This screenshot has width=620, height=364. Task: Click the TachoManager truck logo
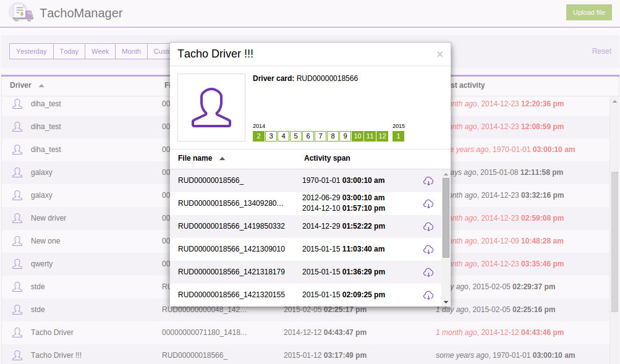[20, 12]
